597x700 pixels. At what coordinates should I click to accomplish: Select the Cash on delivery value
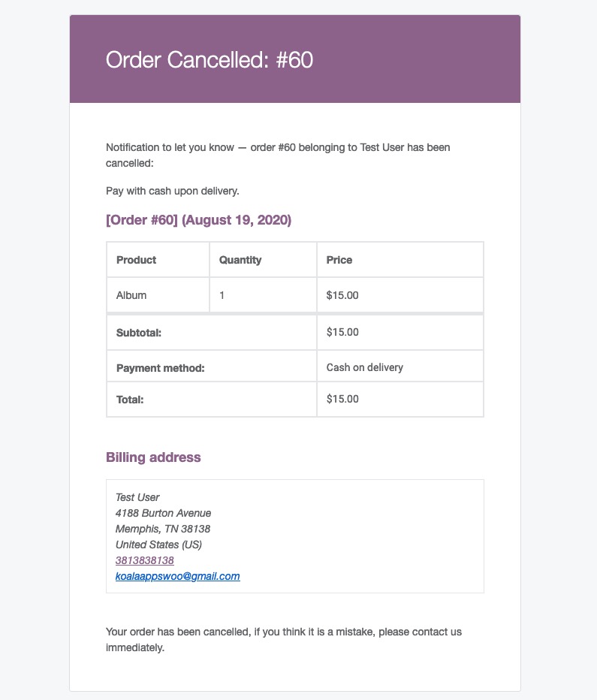pos(365,368)
